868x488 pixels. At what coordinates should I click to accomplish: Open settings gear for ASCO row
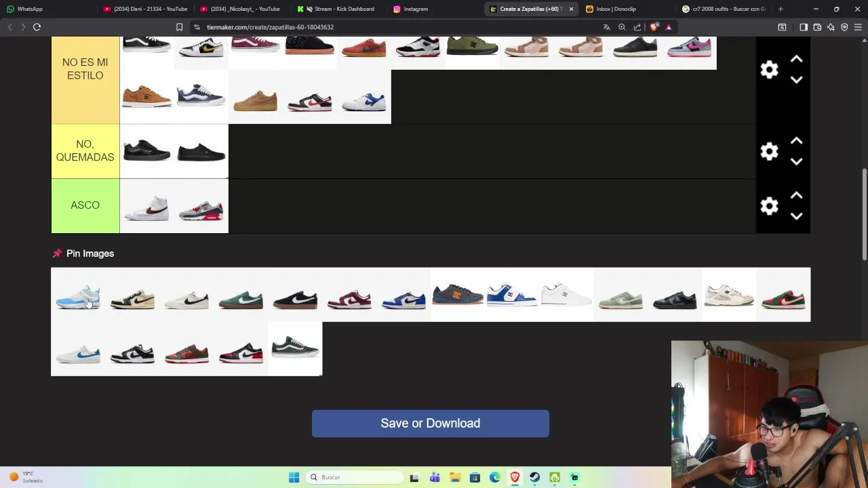click(769, 206)
